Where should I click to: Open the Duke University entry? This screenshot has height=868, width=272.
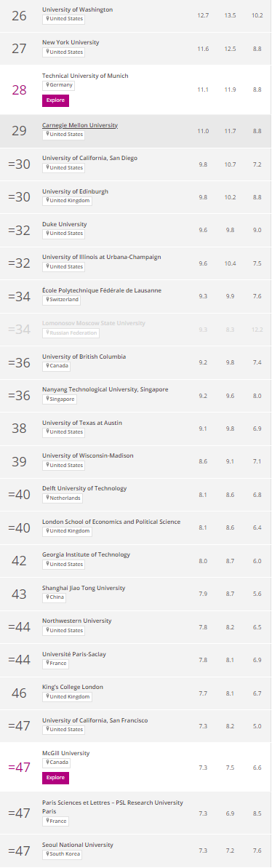click(x=64, y=224)
